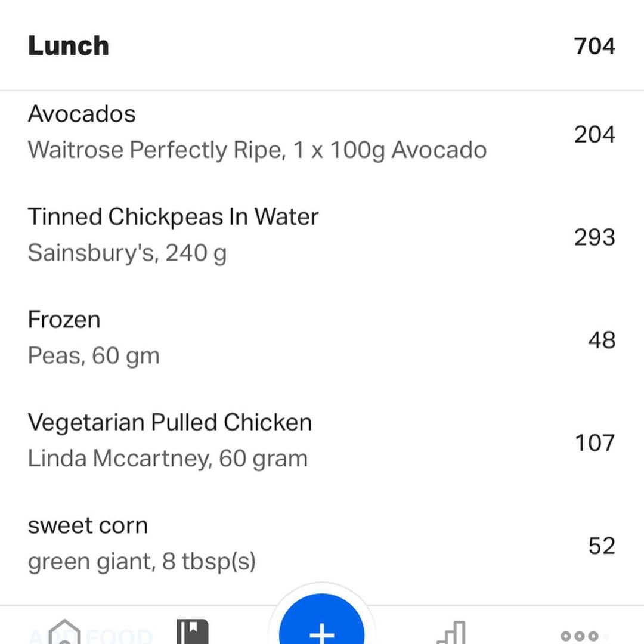This screenshot has height=644, width=644.
Task: Click the 52 calories for sweet corn
Action: click(602, 546)
